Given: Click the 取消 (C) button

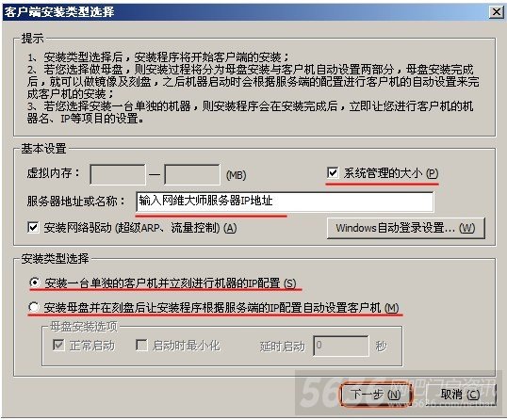Looking at the screenshot, I should pos(461,395).
